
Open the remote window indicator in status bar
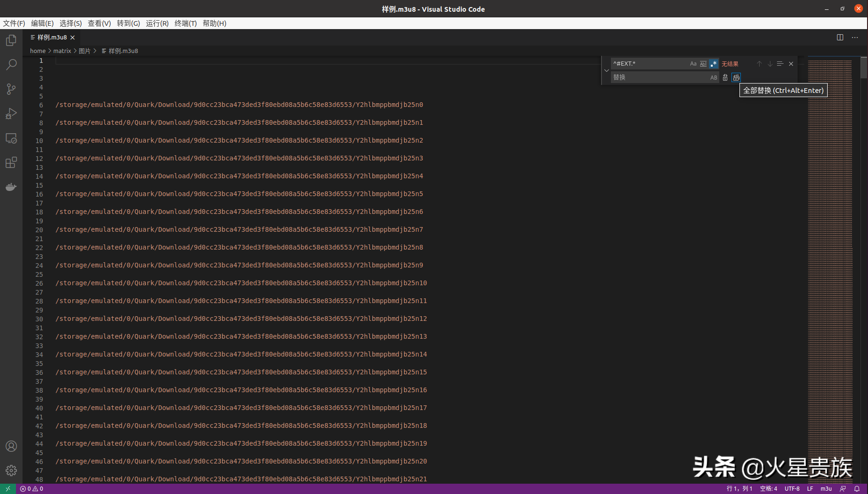8,489
